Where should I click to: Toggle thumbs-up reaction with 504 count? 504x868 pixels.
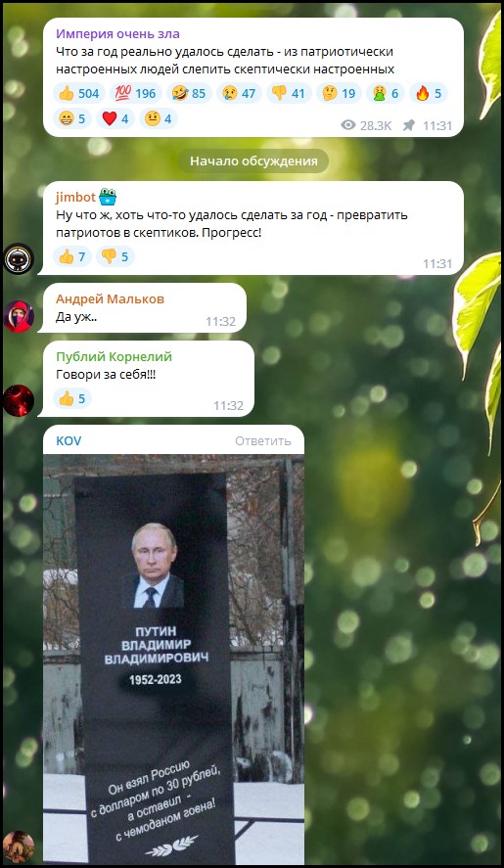[78, 93]
